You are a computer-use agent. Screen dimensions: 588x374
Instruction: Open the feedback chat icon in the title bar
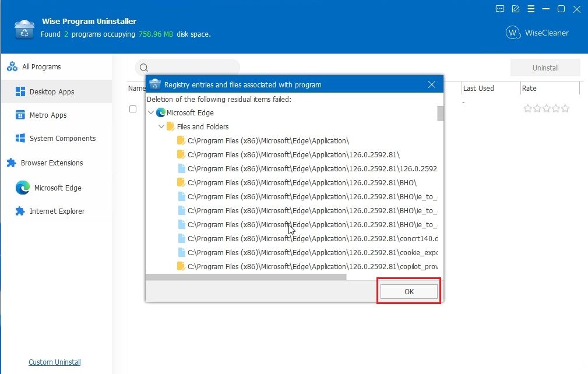coord(500,9)
